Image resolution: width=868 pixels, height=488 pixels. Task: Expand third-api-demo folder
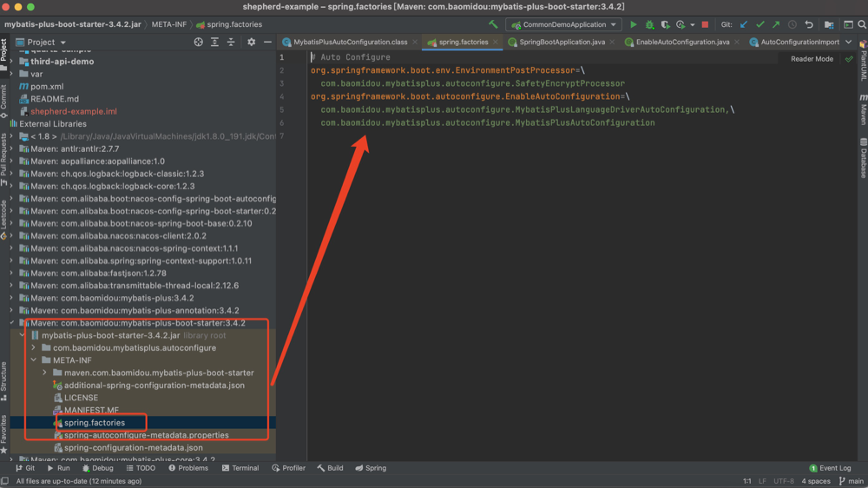pyautogui.click(x=11, y=62)
